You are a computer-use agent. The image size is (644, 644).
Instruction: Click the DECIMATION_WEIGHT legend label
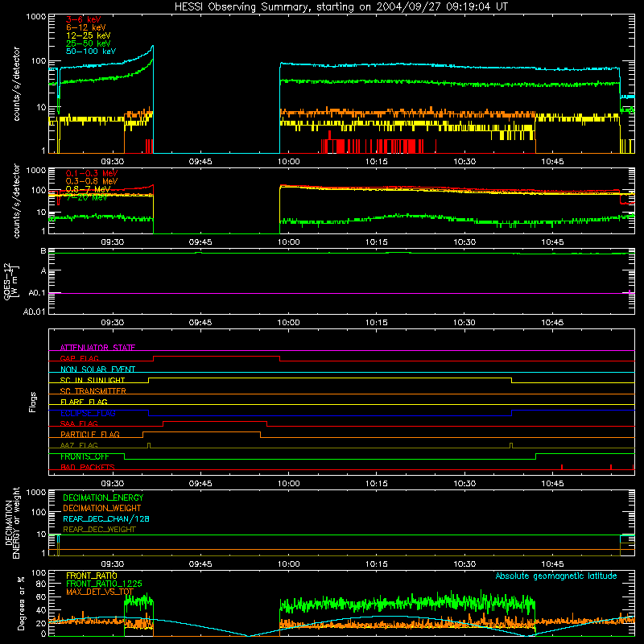[102, 508]
